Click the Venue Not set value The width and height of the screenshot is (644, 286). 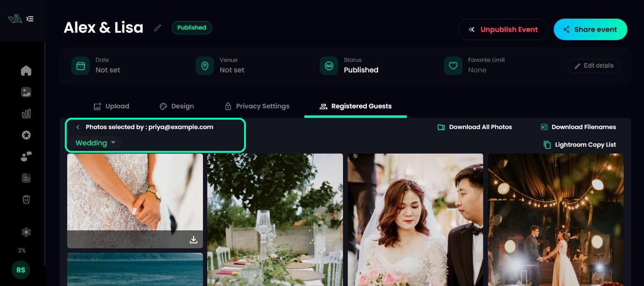point(232,70)
